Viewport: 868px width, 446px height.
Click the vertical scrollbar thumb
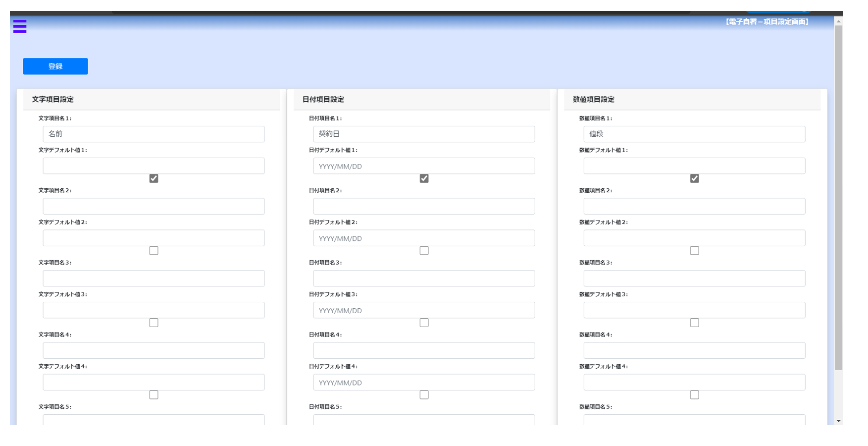click(x=838, y=197)
